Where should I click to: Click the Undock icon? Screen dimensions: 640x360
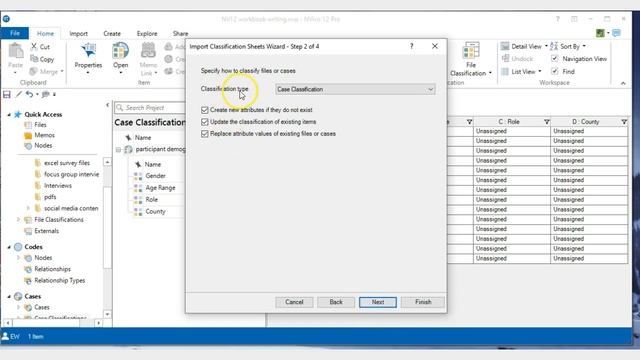[505, 59]
